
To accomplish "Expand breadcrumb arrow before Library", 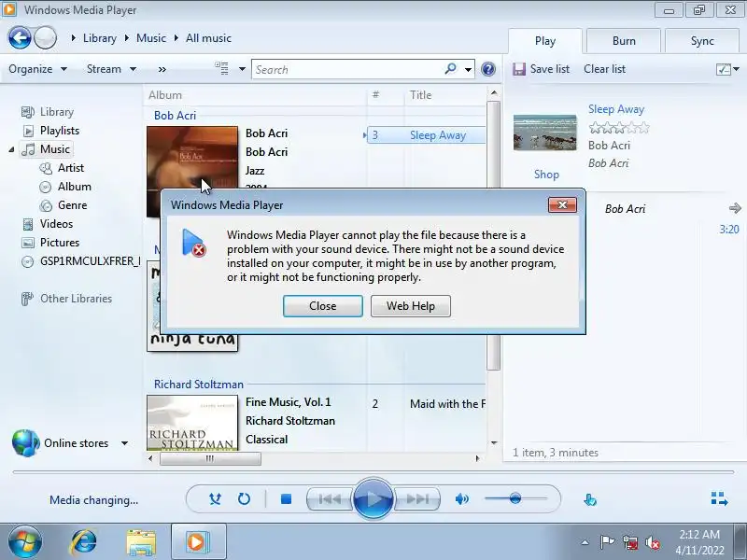I will [73, 37].
